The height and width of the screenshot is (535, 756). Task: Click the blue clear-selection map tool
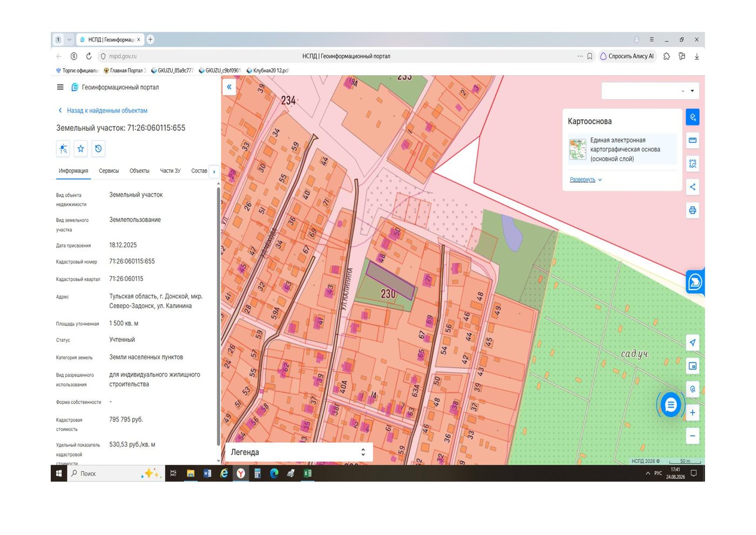(x=692, y=117)
